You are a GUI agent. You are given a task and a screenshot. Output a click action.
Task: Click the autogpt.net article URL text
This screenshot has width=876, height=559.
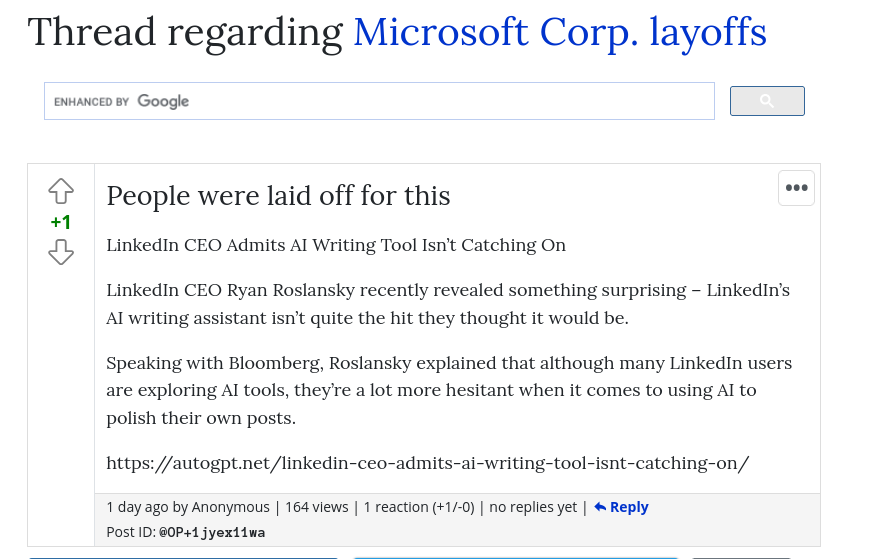point(427,463)
